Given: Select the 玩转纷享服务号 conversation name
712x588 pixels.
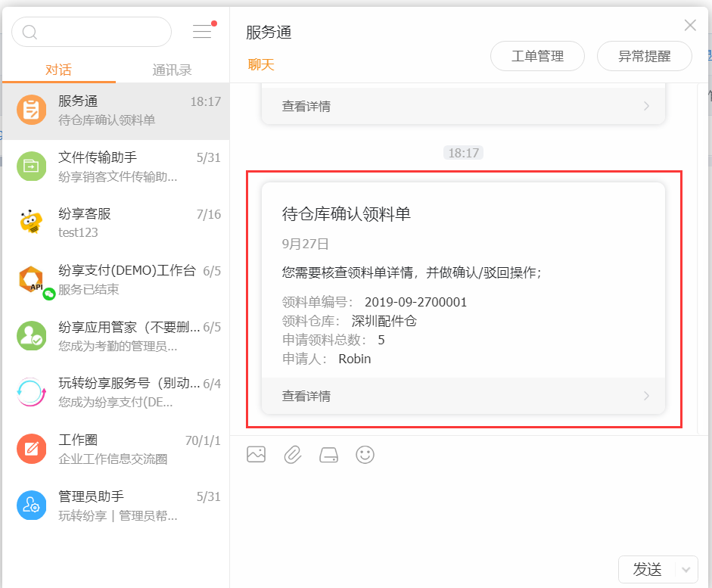Looking at the screenshot, I should 129,383.
